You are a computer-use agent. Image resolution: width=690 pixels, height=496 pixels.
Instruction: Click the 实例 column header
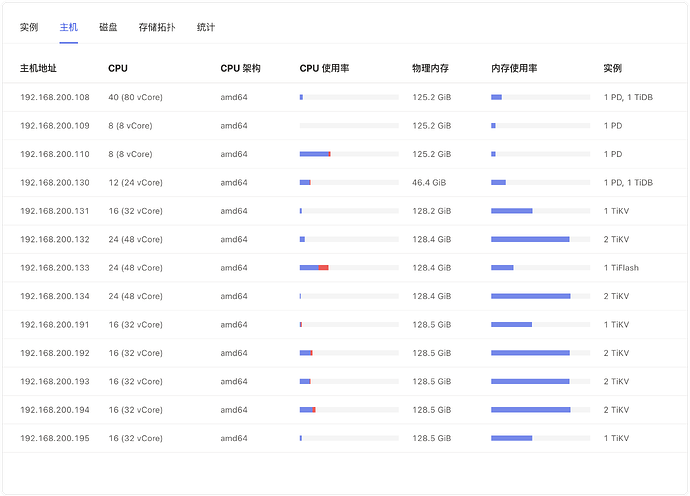click(613, 68)
